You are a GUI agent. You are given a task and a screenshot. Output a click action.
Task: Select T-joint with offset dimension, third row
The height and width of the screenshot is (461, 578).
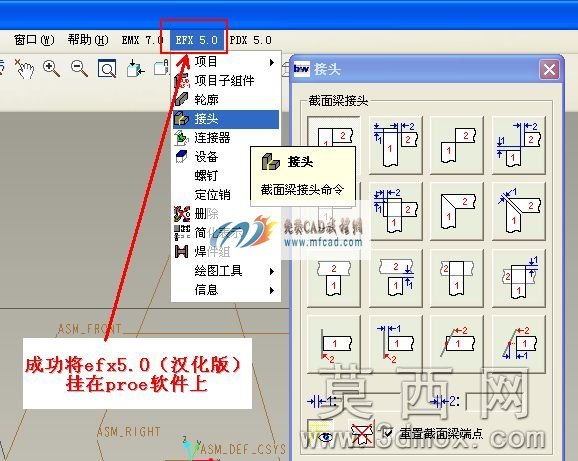pyautogui.click(x=396, y=278)
